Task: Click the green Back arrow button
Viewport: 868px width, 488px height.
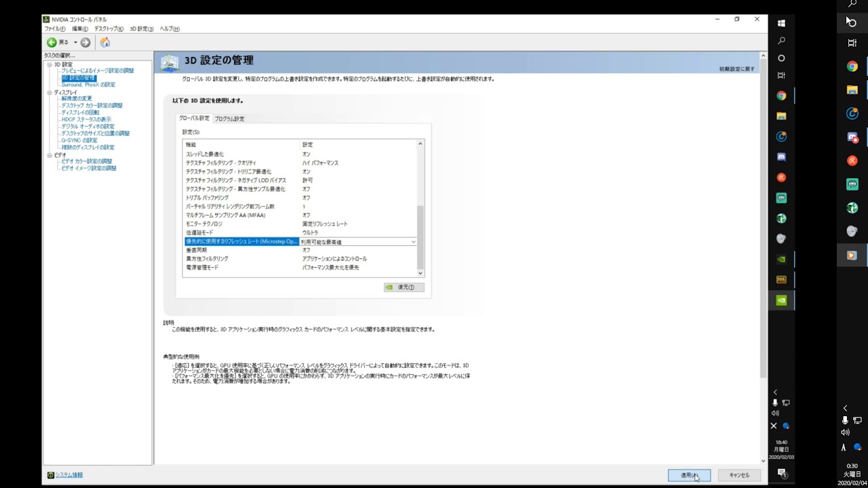Action: [x=52, y=43]
